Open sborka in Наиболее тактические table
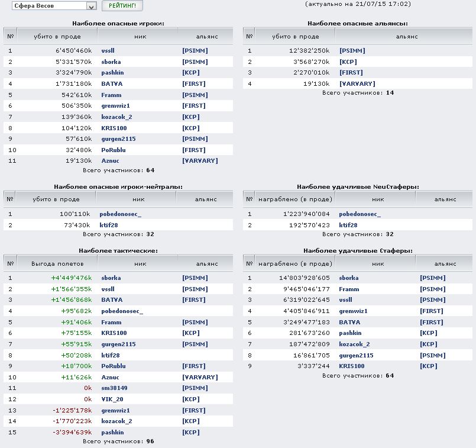476x448 pixels. [111, 278]
